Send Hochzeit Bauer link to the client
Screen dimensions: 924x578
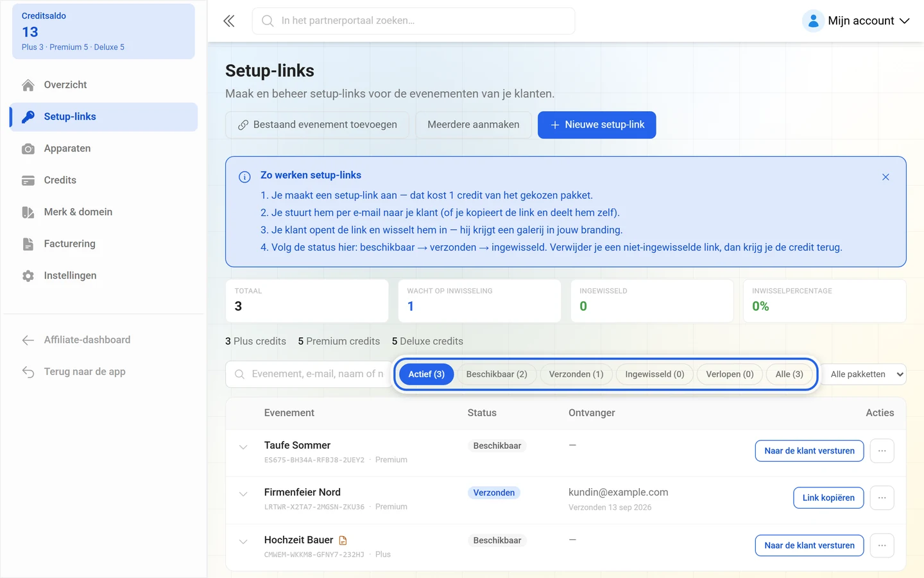tap(809, 545)
